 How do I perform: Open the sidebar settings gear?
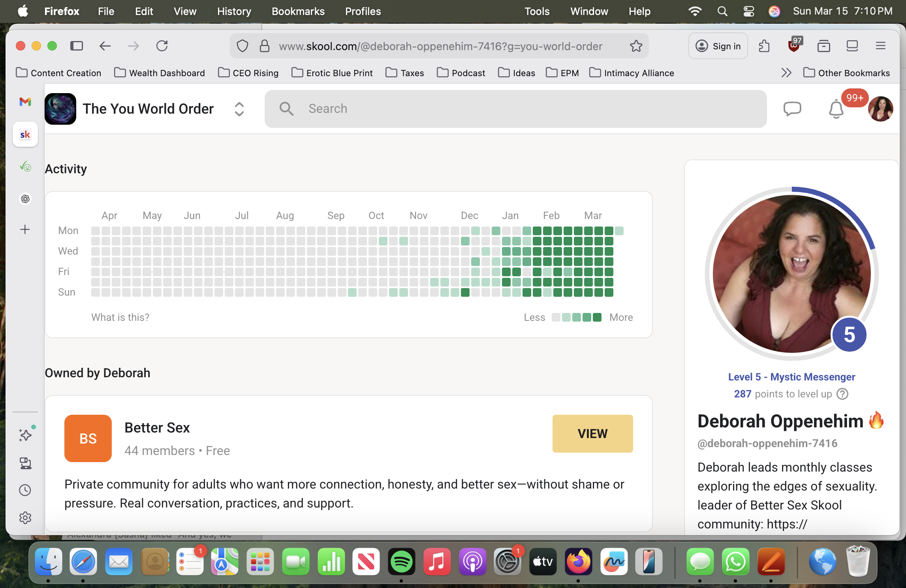pos(25,518)
